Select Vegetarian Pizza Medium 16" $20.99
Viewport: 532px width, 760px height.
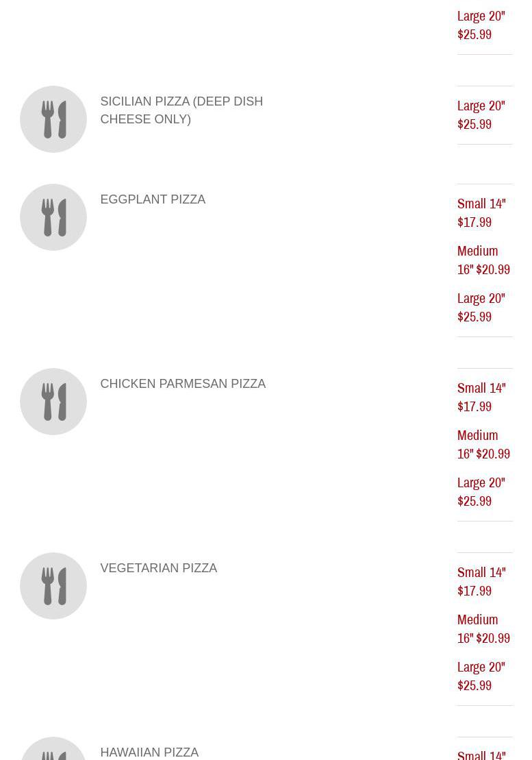(x=483, y=629)
